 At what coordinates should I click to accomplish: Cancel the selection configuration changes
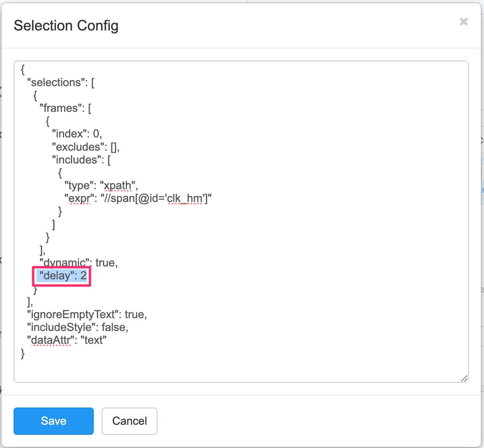pos(129,421)
